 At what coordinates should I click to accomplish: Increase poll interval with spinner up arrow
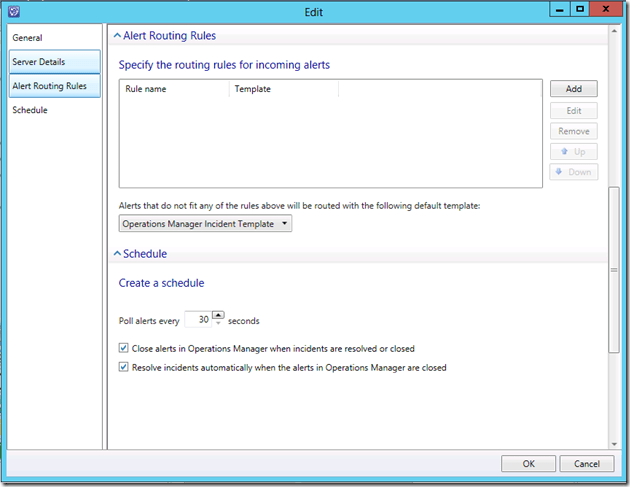(x=218, y=316)
